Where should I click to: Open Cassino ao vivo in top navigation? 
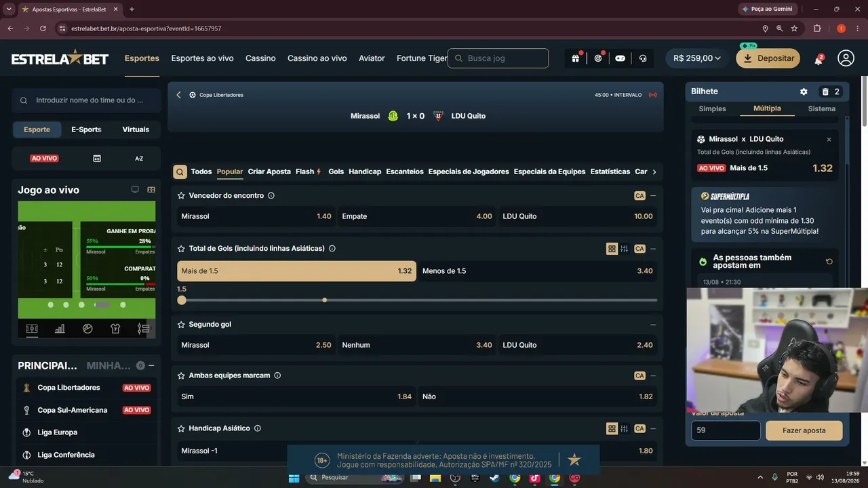[x=317, y=58]
